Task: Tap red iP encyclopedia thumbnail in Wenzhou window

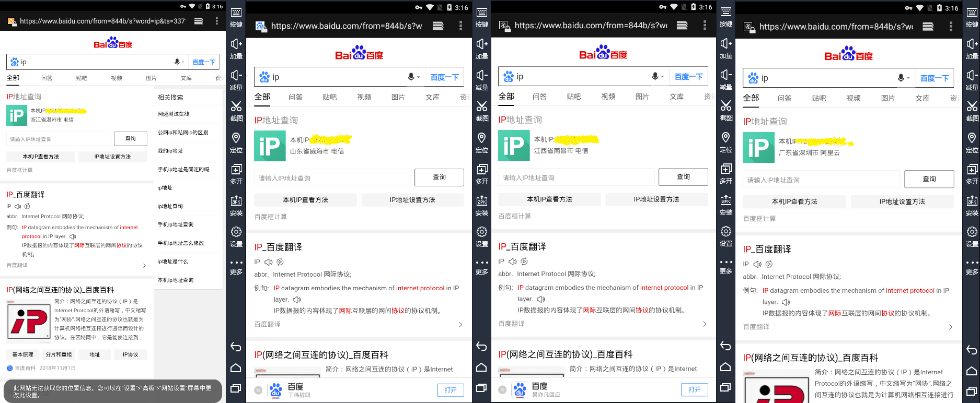Action: pyautogui.click(x=29, y=322)
